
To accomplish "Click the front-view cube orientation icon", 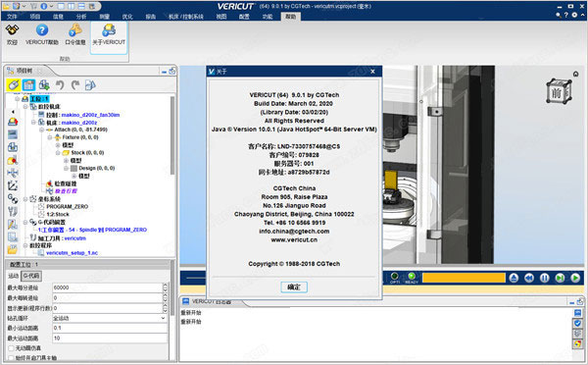I will [x=559, y=92].
